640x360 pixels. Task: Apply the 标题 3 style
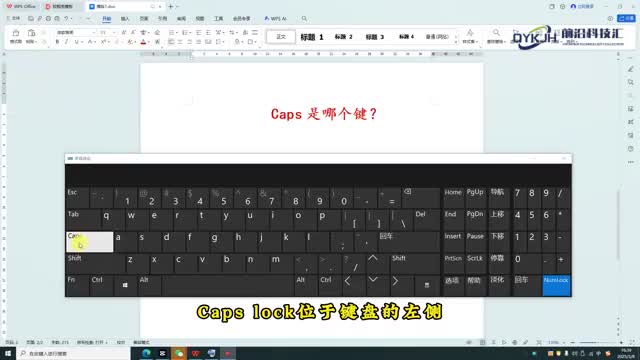coord(375,37)
